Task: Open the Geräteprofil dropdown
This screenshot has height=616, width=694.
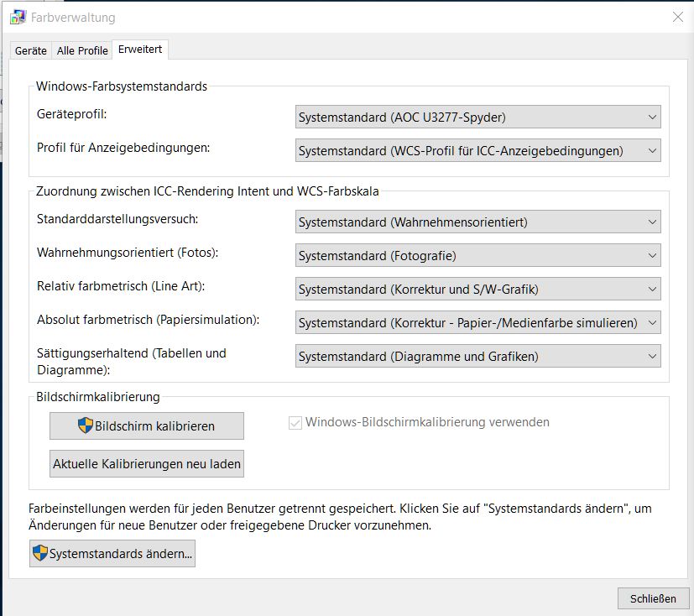Action: pos(477,117)
